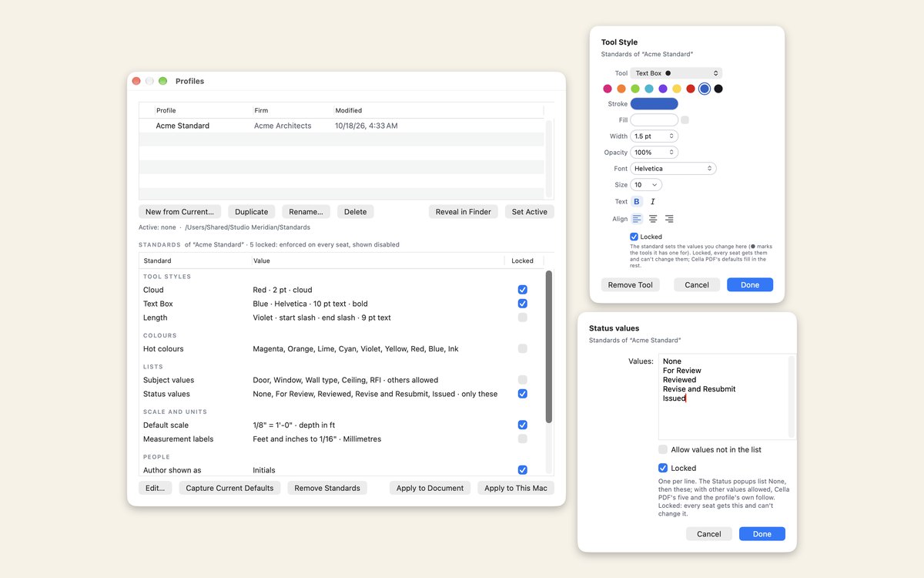
Task: Open the Font popup showing Helvetica
Action: (x=674, y=169)
